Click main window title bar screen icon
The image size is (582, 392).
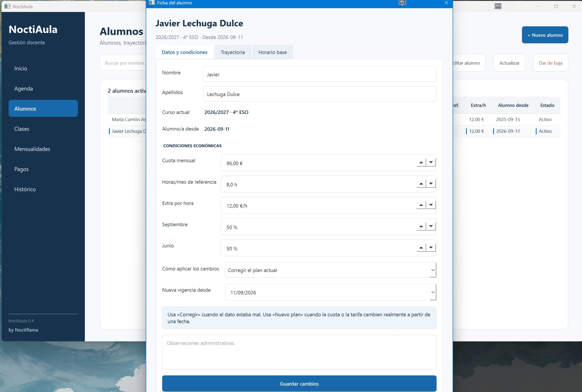[x=498, y=6]
